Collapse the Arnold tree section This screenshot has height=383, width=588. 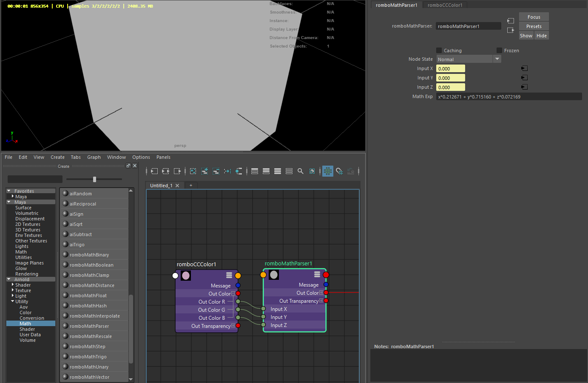pyautogui.click(x=9, y=279)
